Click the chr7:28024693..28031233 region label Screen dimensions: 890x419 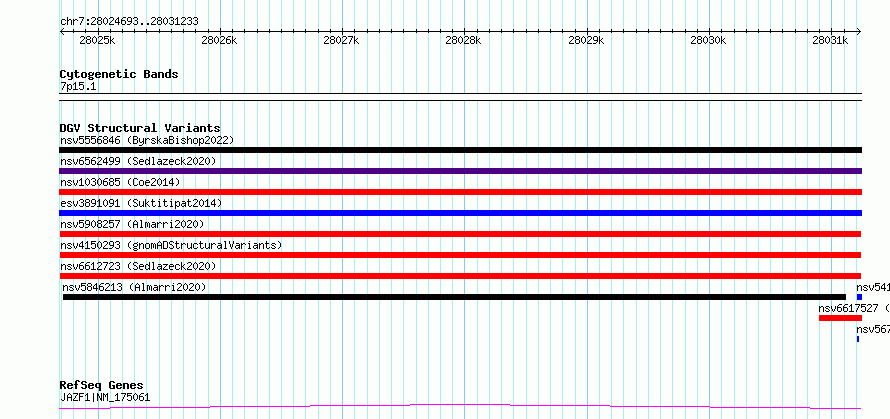click(x=129, y=22)
